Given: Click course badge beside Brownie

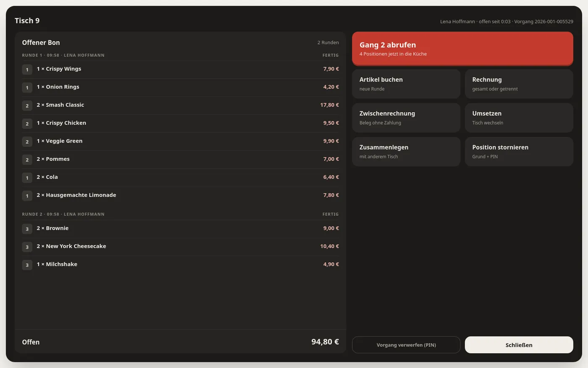Looking at the screenshot, I should [27, 229].
